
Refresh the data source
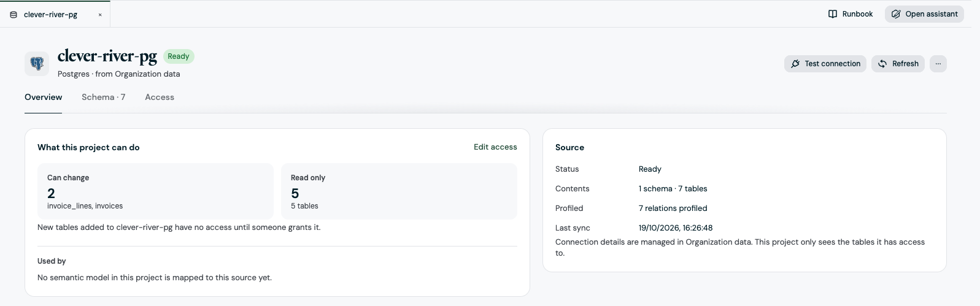click(x=898, y=64)
